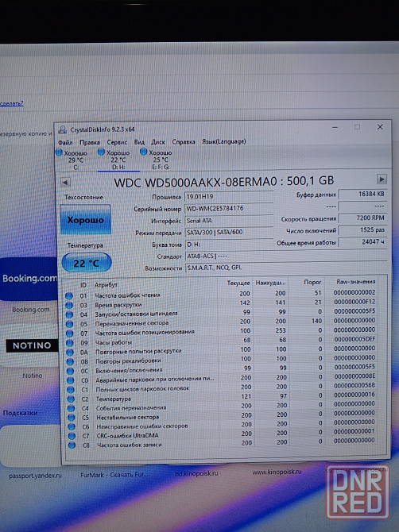Open the Язык(Language) menu
This screenshot has width=399, height=532.
[x=224, y=141]
